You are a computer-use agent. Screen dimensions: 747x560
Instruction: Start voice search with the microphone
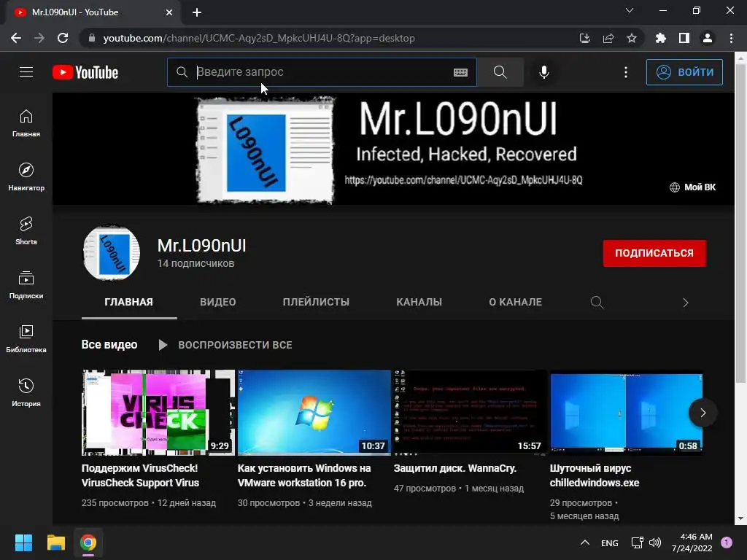click(x=543, y=72)
